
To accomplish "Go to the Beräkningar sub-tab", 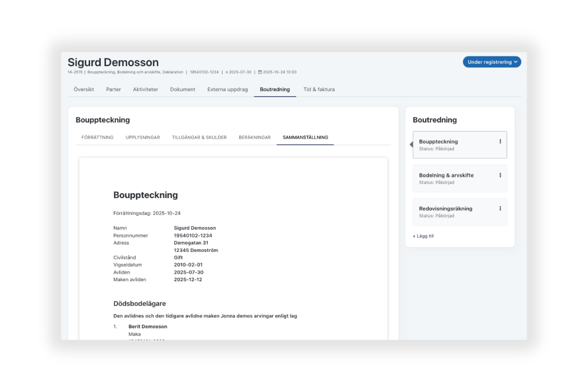I will [x=255, y=138].
